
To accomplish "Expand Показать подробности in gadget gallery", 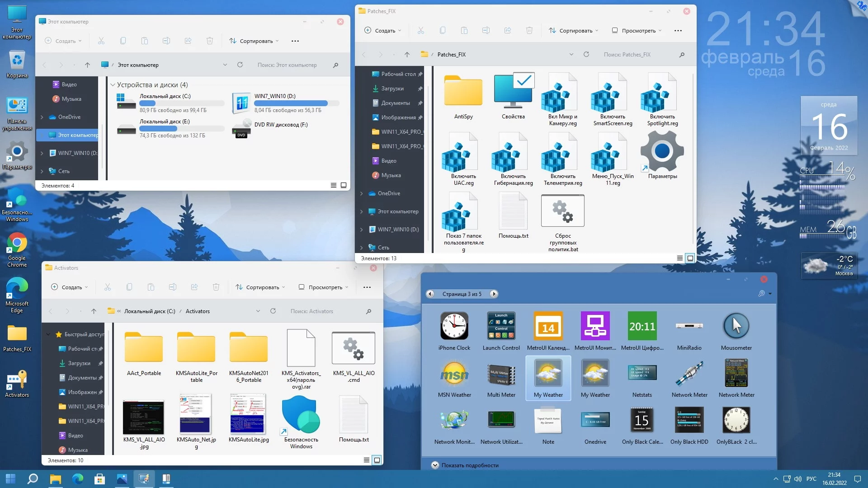I will click(x=435, y=465).
